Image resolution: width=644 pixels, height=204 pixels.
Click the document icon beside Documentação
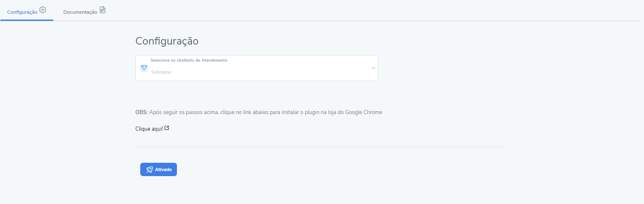point(102,10)
